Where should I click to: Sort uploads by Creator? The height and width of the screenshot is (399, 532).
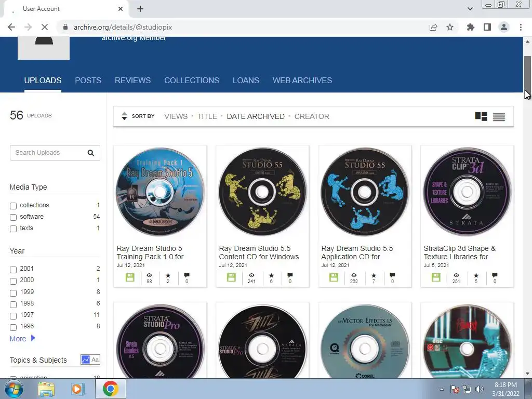pyautogui.click(x=312, y=116)
